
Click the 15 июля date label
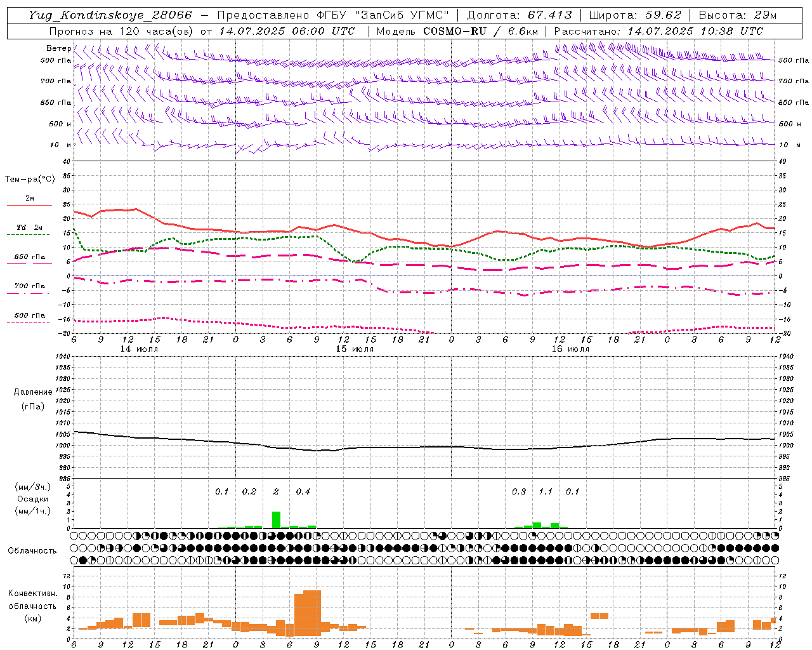click(355, 349)
